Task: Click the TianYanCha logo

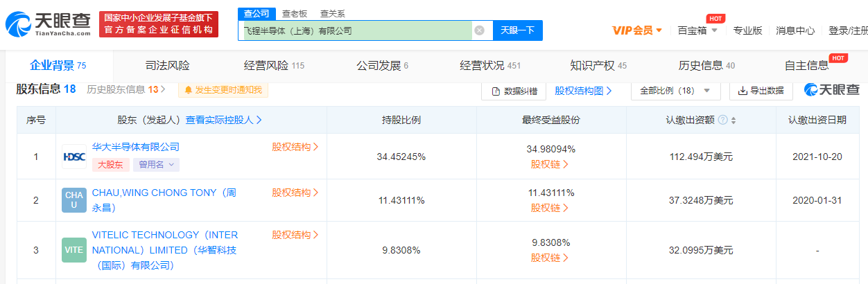Action: [x=48, y=24]
